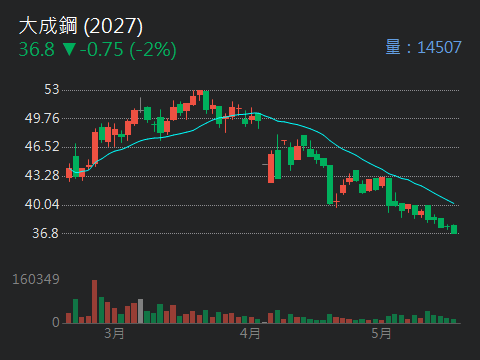Click the last green candlestick at 36.8

click(x=454, y=229)
